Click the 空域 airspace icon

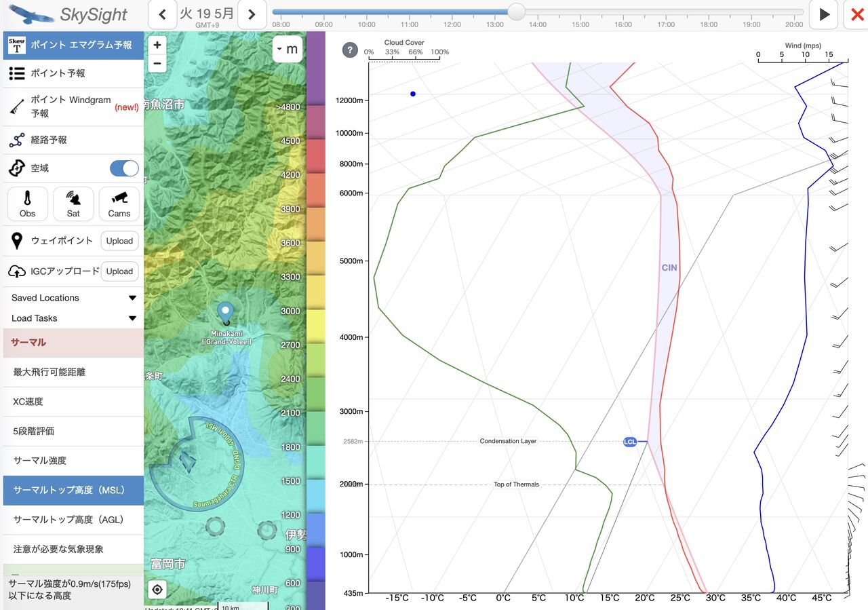tap(17, 168)
